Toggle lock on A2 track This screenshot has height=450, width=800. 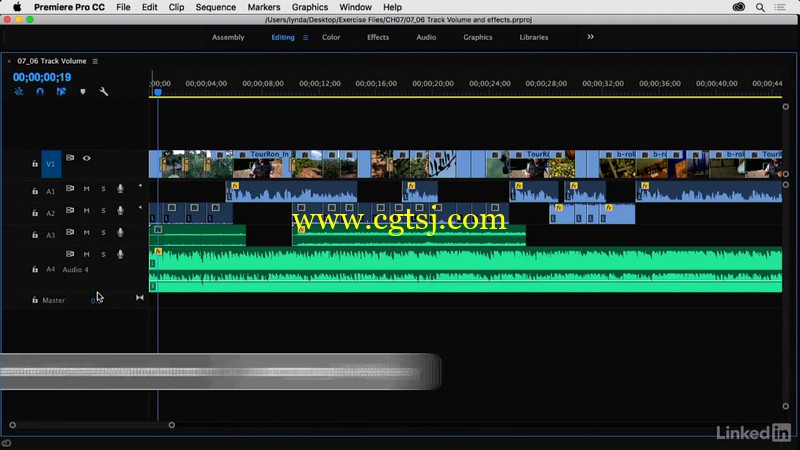pyautogui.click(x=35, y=213)
